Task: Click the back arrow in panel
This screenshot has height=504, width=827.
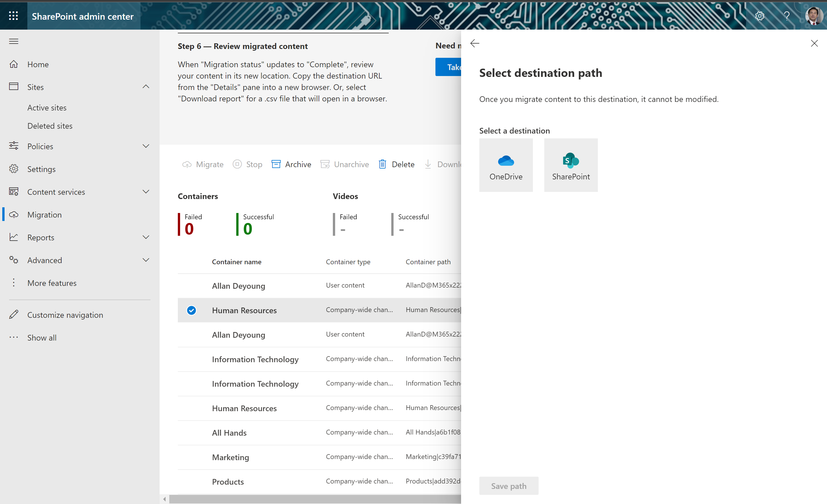Action: tap(474, 43)
